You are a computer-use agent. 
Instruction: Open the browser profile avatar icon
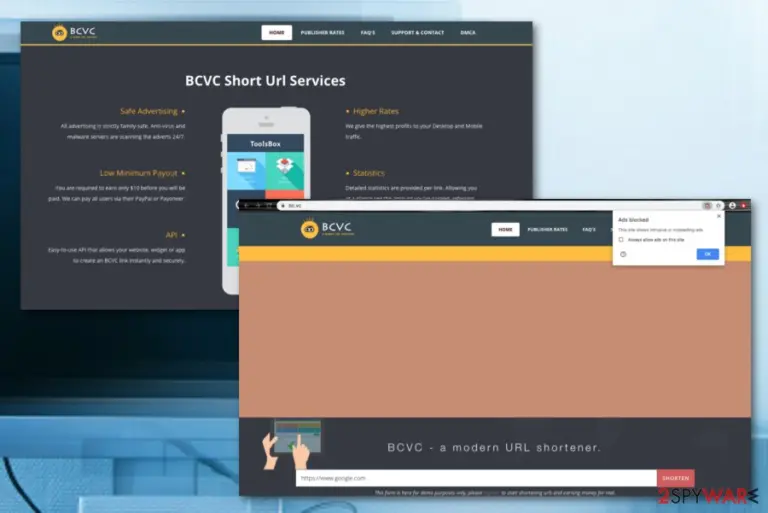pos(732,206)
